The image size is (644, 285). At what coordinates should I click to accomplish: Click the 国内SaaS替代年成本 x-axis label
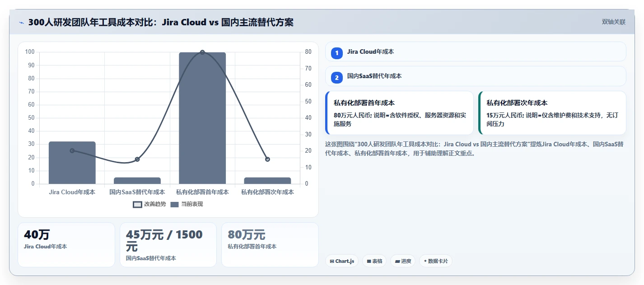pos(137,192)
